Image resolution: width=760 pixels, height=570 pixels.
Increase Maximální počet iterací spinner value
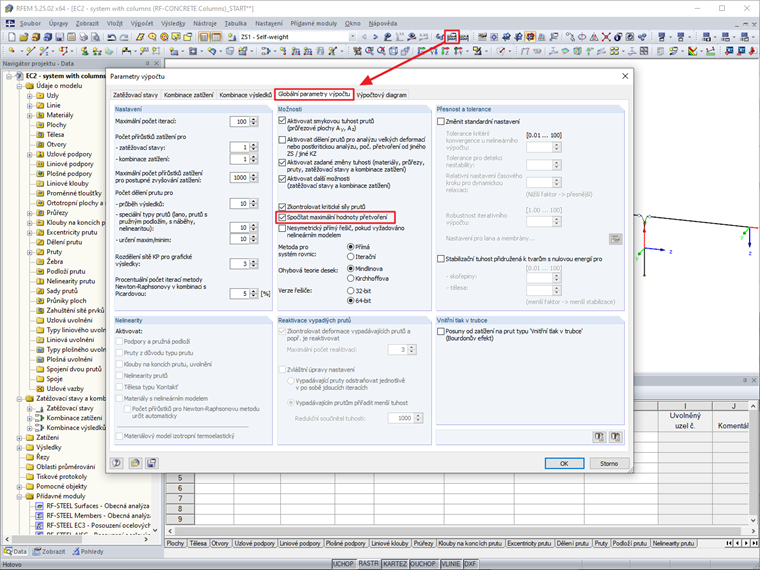click(x=253, y=119)
